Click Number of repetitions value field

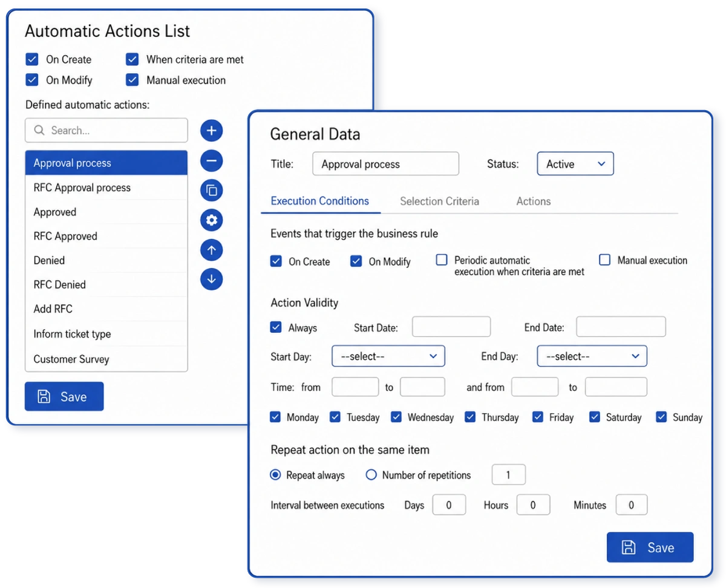point(509,475)
